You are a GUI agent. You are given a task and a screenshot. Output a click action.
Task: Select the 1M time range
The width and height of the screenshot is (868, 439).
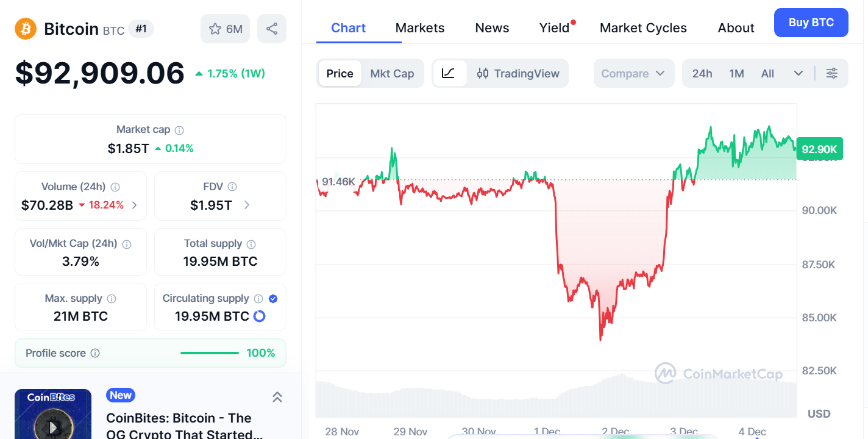(x=736, y=73)
